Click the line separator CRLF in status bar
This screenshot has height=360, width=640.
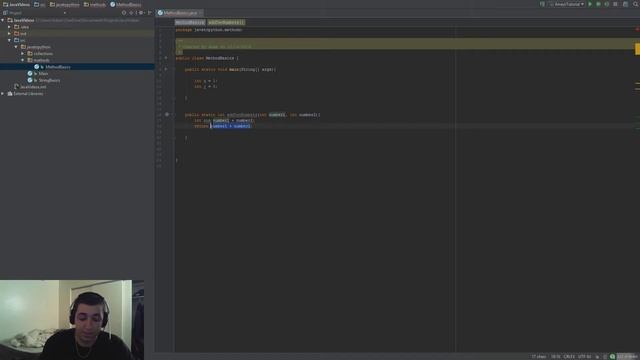click(569, 357)
